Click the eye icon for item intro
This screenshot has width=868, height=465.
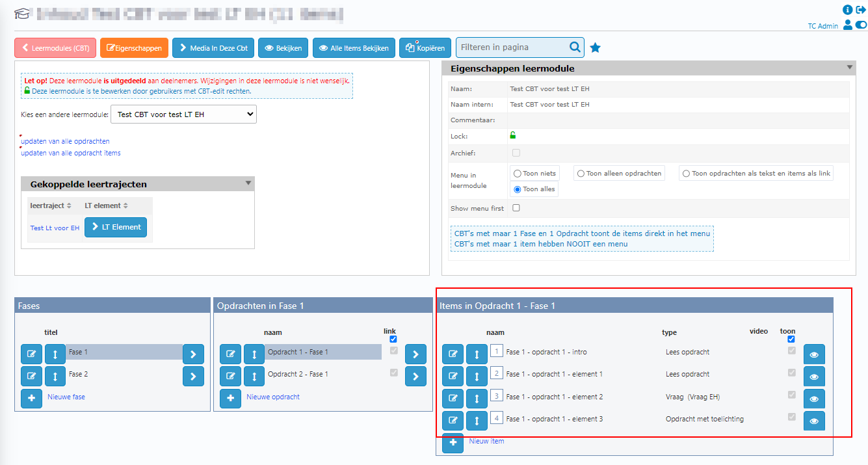click(x=814, y=354)
